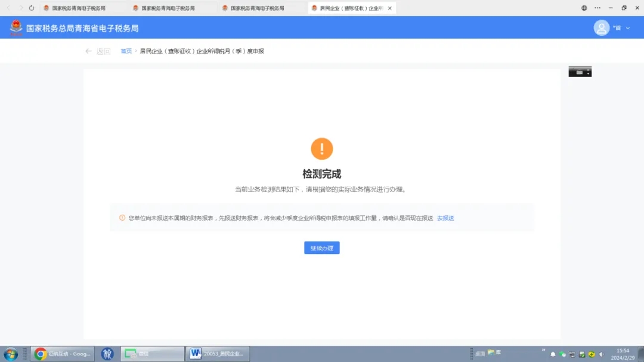Open the browser three-dot menu

tap(597, 8)
